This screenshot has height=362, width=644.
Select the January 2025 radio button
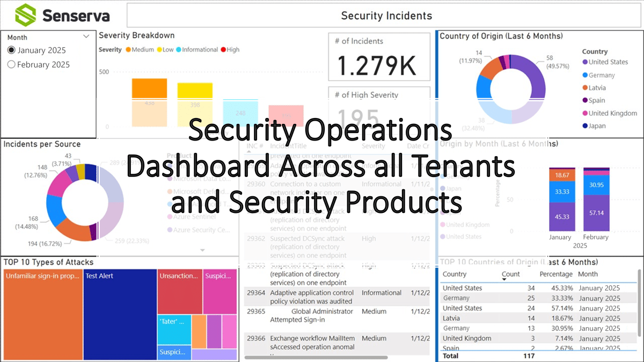click(x=12, y=50)
